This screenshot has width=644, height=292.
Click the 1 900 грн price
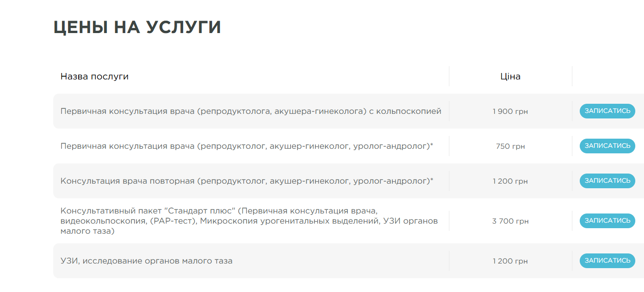(510, 112)
